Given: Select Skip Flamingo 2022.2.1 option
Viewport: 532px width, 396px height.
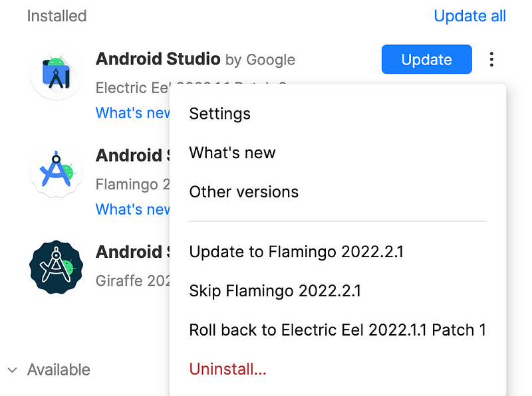Looking at the screenshot, I should point(275,291).
